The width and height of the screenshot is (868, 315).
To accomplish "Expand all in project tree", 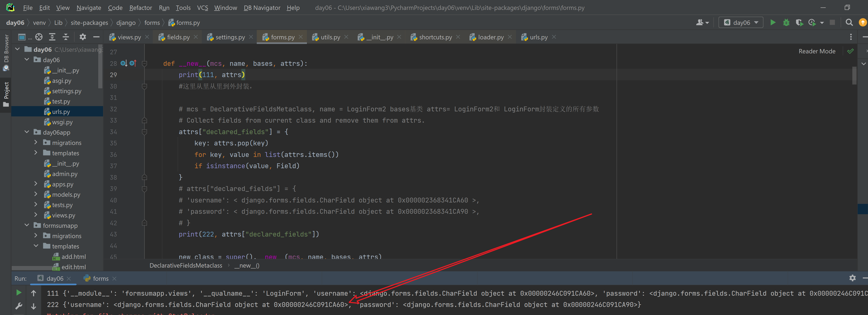I will click(52, 37).
